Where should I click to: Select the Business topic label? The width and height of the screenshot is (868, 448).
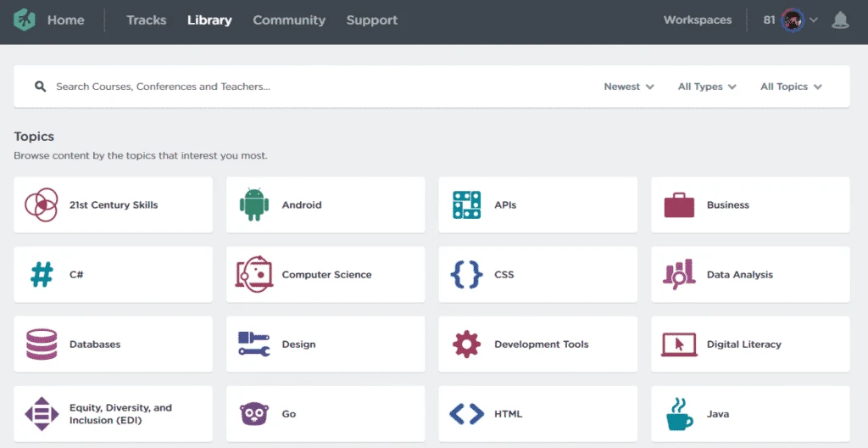click(x=728, y=204)
